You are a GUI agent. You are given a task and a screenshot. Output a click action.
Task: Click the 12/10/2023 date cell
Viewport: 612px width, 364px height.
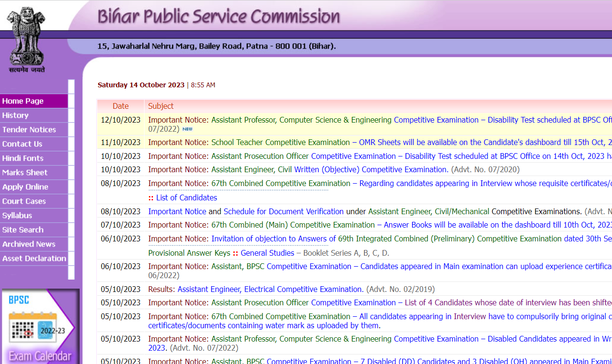point(121,120)
